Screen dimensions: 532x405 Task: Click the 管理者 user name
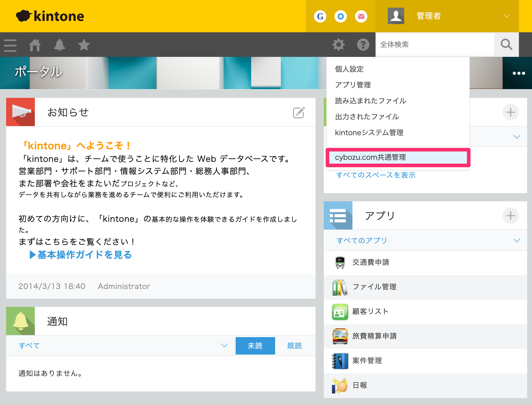click(x=429, y=16)
